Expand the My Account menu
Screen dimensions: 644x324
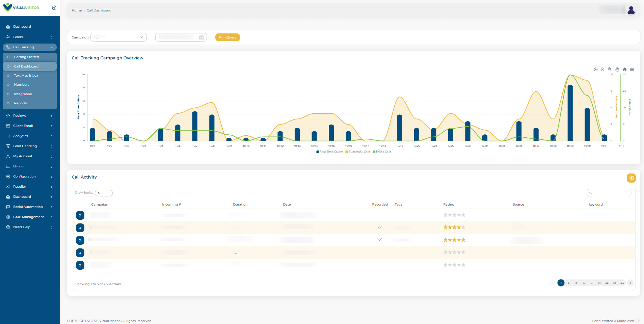point(30,156)
